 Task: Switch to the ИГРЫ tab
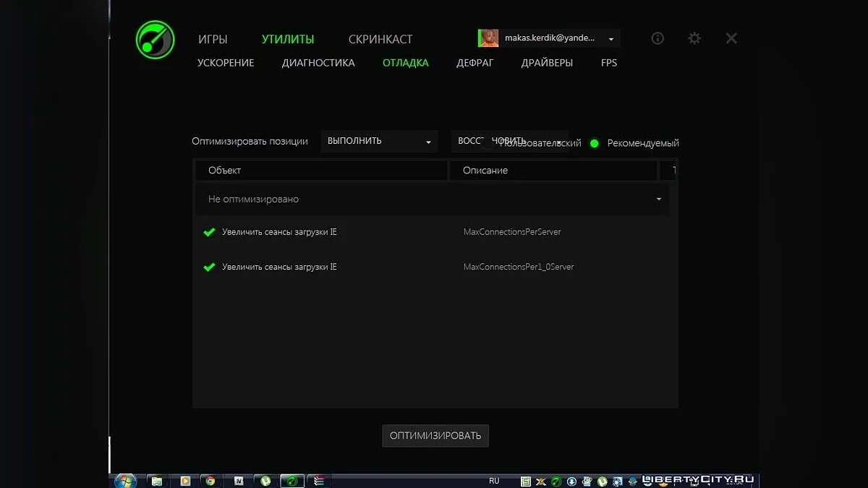pyautogui.click(x=213, y=39)
